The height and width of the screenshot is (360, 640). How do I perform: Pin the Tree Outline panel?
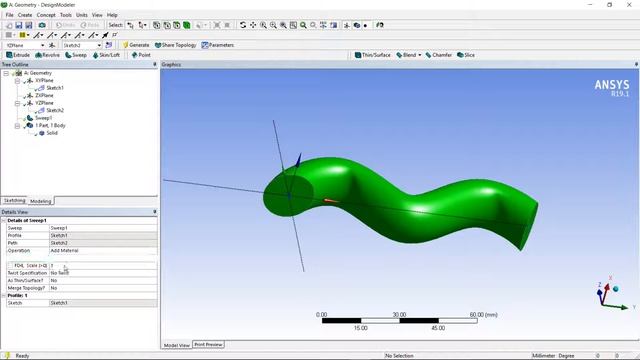tap(155, 64)
